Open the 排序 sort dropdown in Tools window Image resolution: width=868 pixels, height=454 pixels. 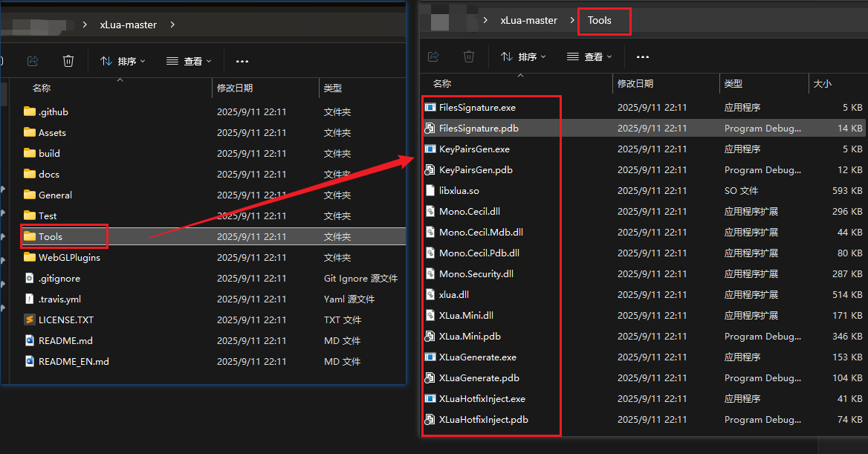(523, 56)
